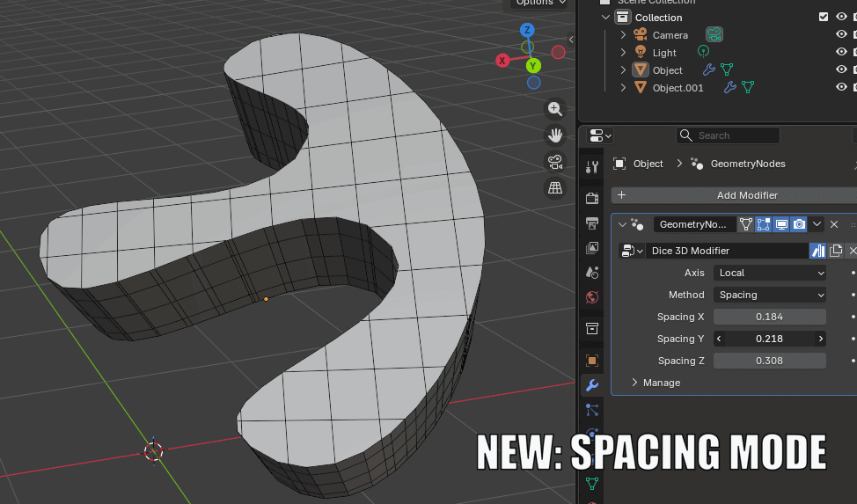This screenshot has width=857, height=504.
Task: Open the Output properties tab
Action: [x=592, y=223]
